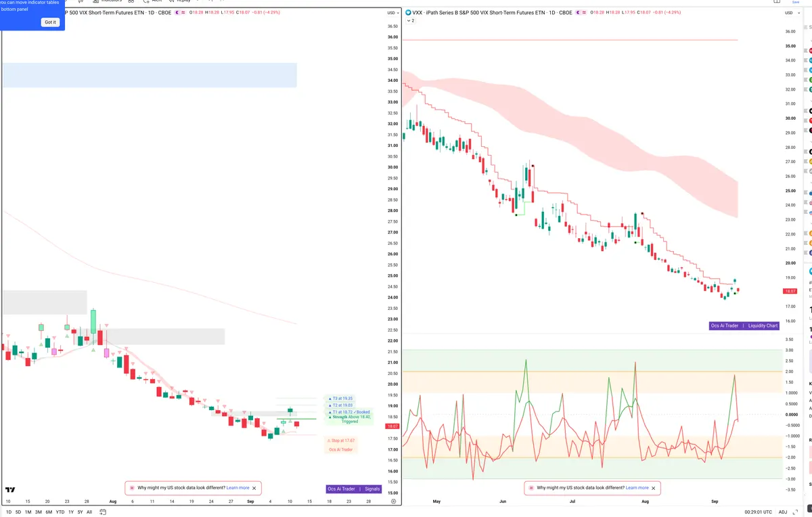Select the 5Y time range
Image resolution: width=812 pixels, height=517 pixels.
(x=80, y=512)
